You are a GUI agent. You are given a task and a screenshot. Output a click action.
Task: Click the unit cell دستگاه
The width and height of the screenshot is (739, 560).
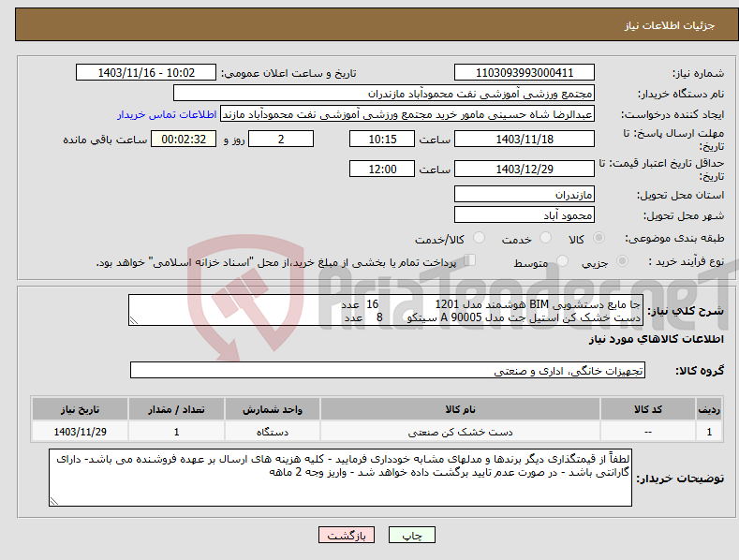(273, 432)
